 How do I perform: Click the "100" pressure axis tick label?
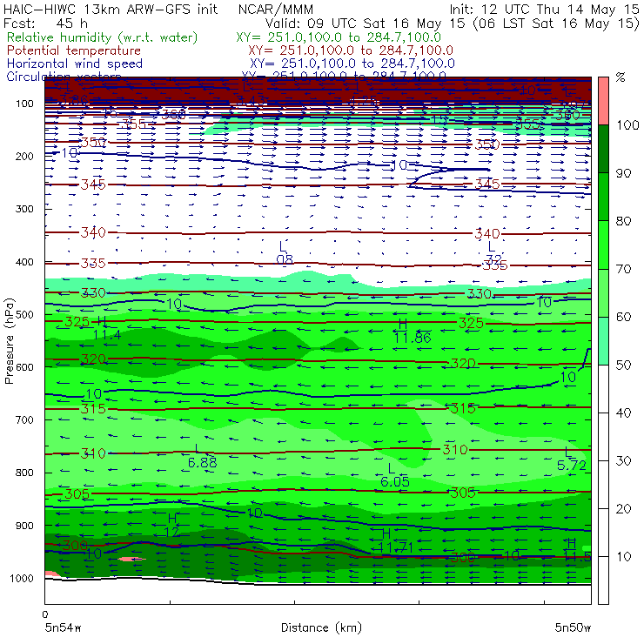[24, 104]
